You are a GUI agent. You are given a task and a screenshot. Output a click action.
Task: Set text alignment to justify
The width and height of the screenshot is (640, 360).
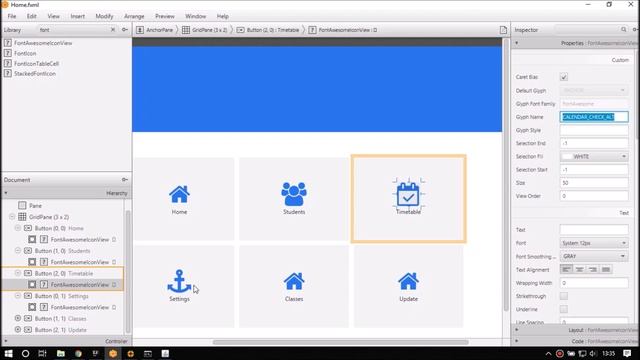click(606, 269)
